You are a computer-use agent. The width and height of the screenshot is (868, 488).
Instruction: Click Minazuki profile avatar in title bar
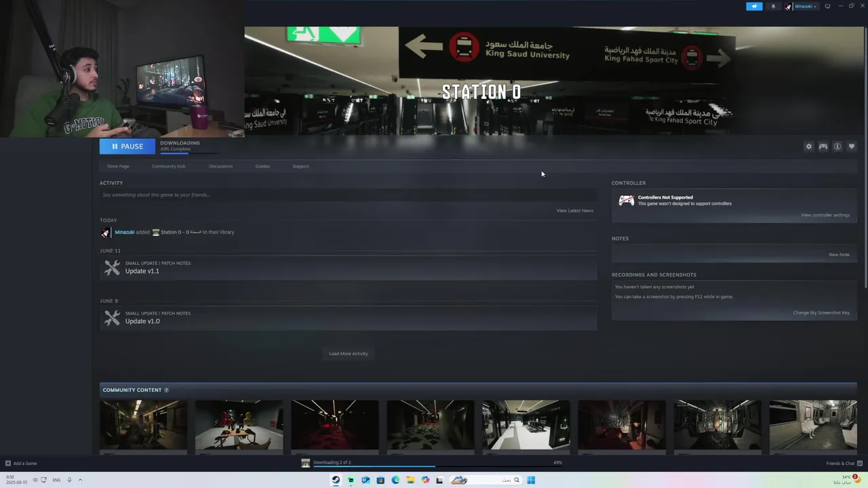click(788, 6)
